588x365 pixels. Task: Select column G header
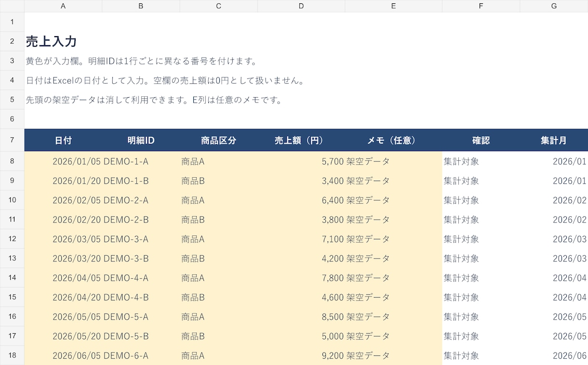[x=554, y=6]
